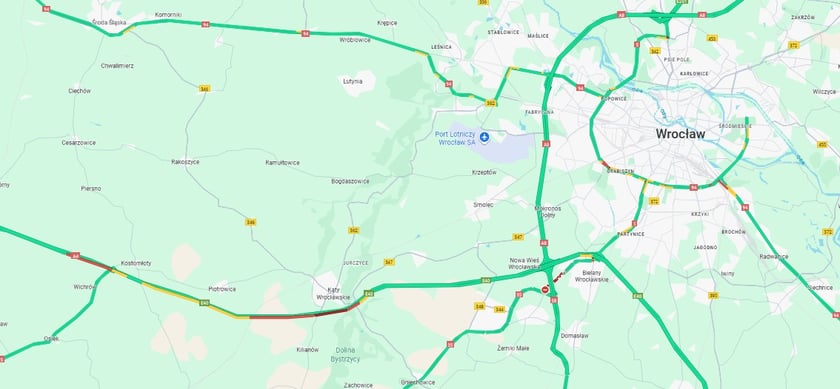Click the 455 road number badge
Screen dimensions: 840x389
tap(822, 144)
